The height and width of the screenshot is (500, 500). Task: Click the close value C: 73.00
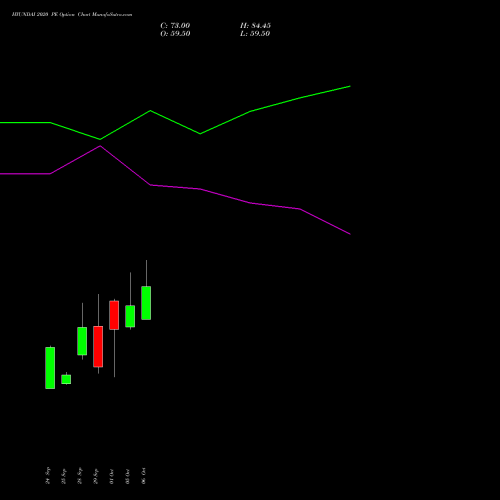(x=175, y=26)
